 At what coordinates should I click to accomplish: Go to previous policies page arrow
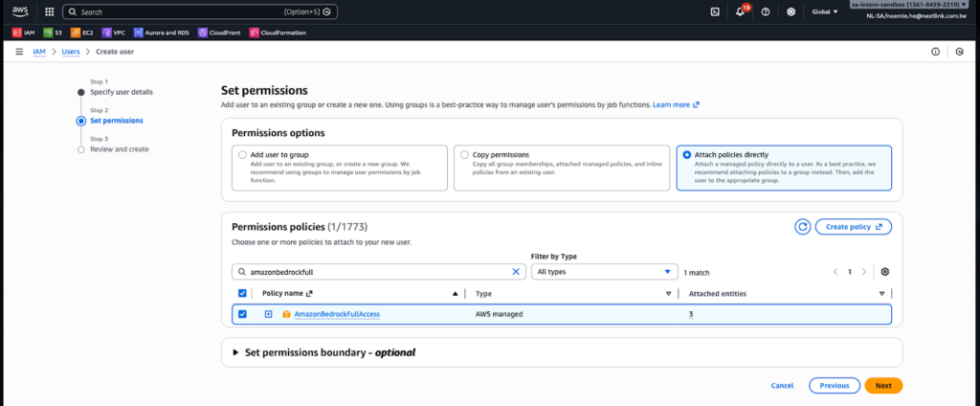835,272
